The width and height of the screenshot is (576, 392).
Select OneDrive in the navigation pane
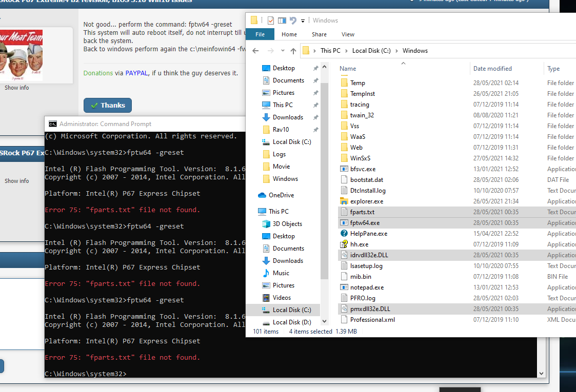pos(281,195)
